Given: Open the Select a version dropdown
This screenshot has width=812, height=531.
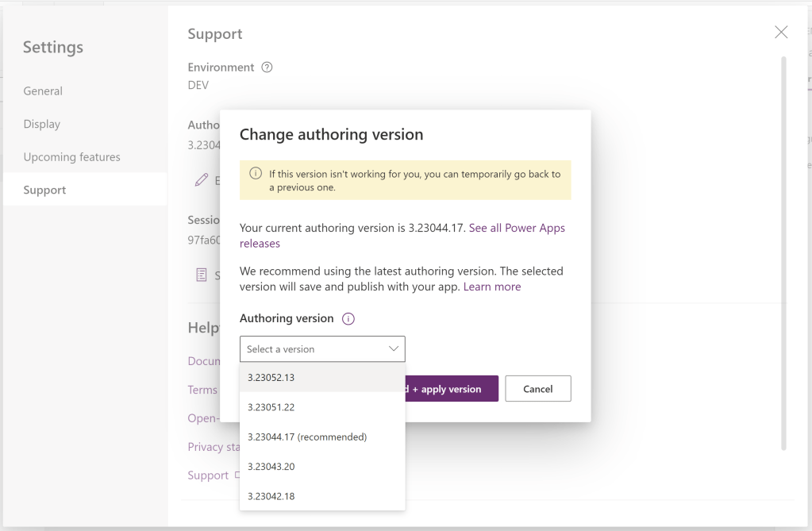Looking at the screenshot, I should click(x=322, y=349).
